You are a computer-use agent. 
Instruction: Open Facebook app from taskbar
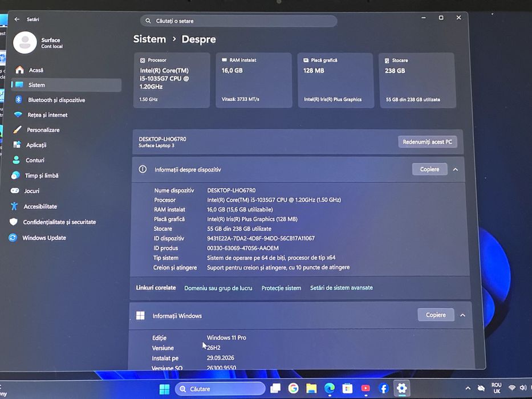(x=383, y=388)
